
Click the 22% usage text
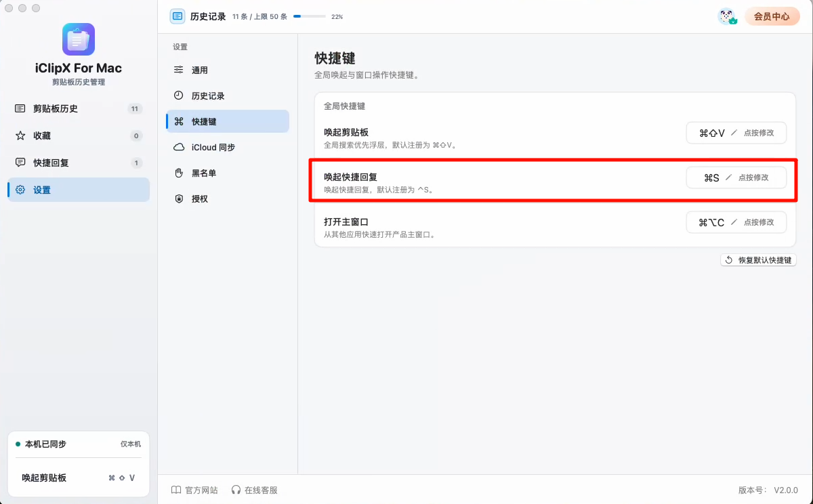337,16
